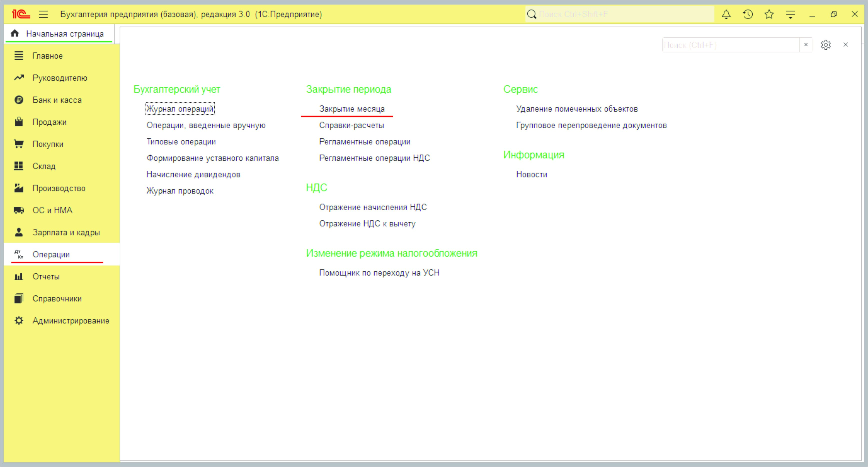The width and height of the screenshot is (868, 467).
Task: Open menu settings gear icon
Action: tap(826, 45)
